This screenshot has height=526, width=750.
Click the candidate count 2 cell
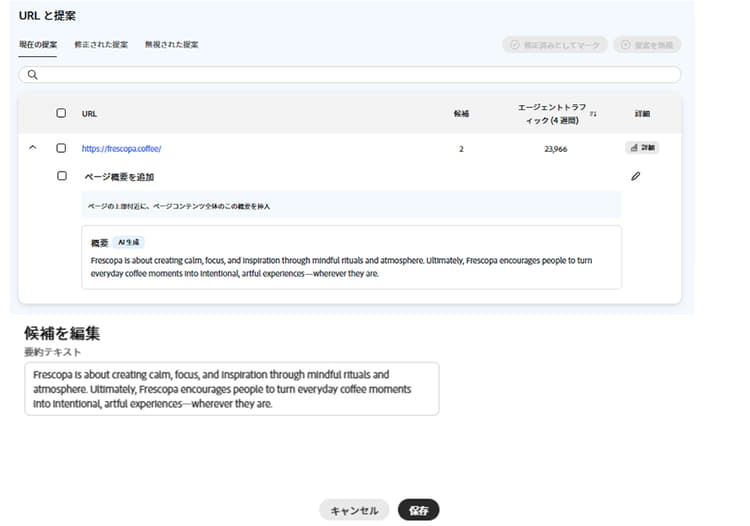pyautogui.click(x=461, y=149)
